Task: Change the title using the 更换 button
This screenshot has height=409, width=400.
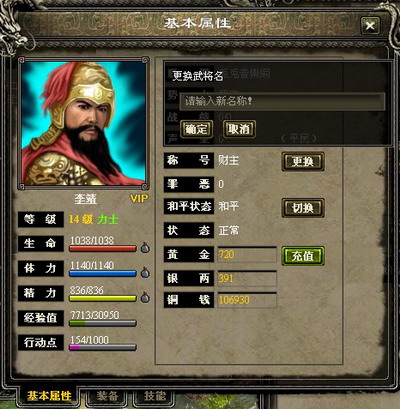Action: 303,162
